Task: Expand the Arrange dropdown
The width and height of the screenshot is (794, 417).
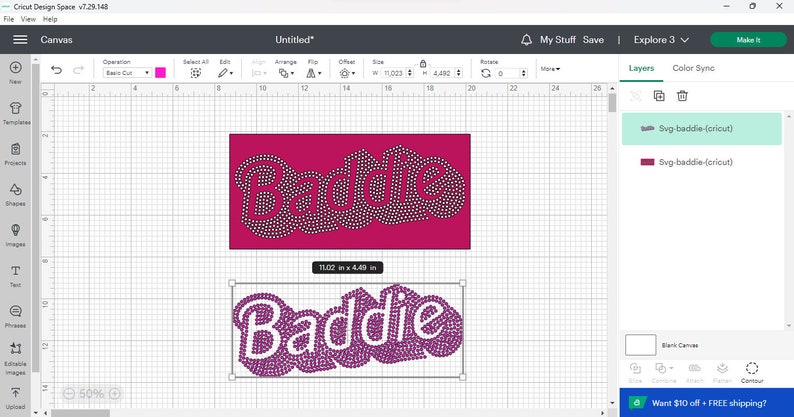Action: click(286, 73)
